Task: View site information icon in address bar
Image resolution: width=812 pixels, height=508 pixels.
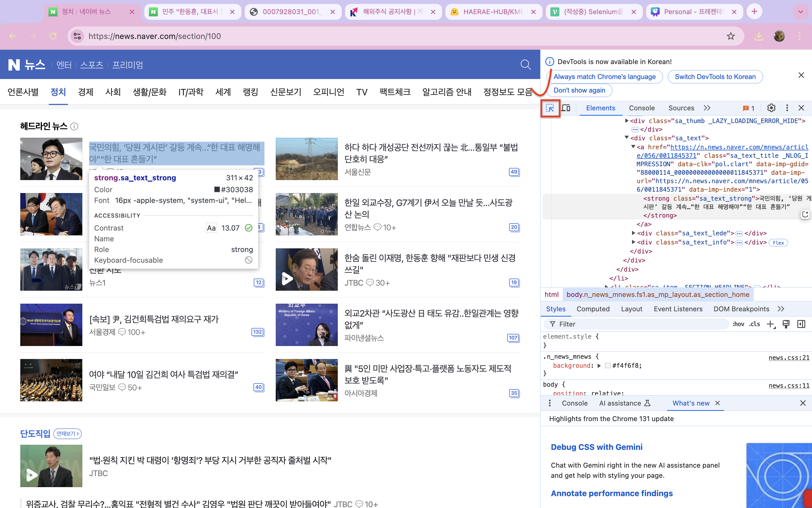Action: (x=77, y=36)
